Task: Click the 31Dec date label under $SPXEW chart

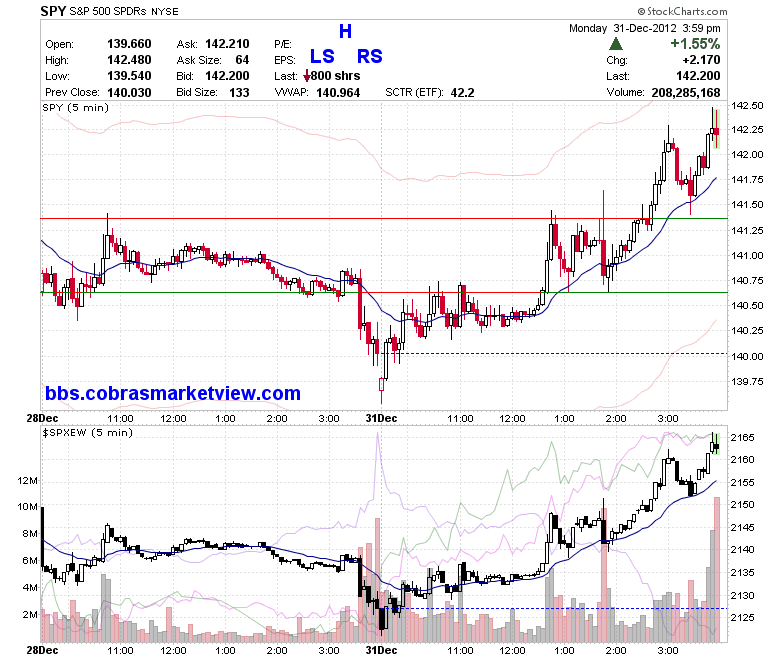Action: coord(382,650)
